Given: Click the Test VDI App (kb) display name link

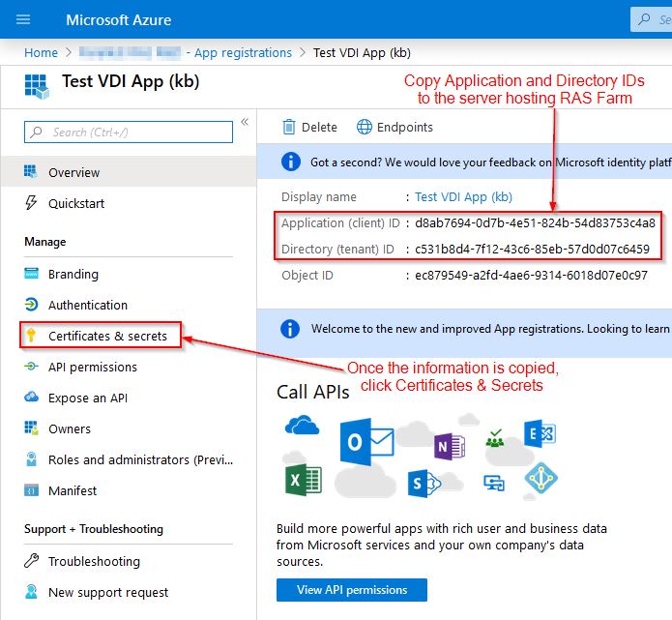Looking at the screenshot, I should coord(463,196).
